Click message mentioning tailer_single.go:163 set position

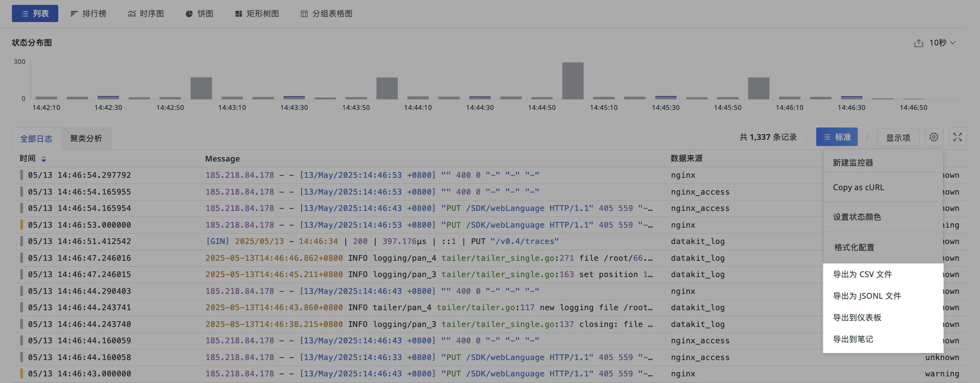tap(429, 274)
